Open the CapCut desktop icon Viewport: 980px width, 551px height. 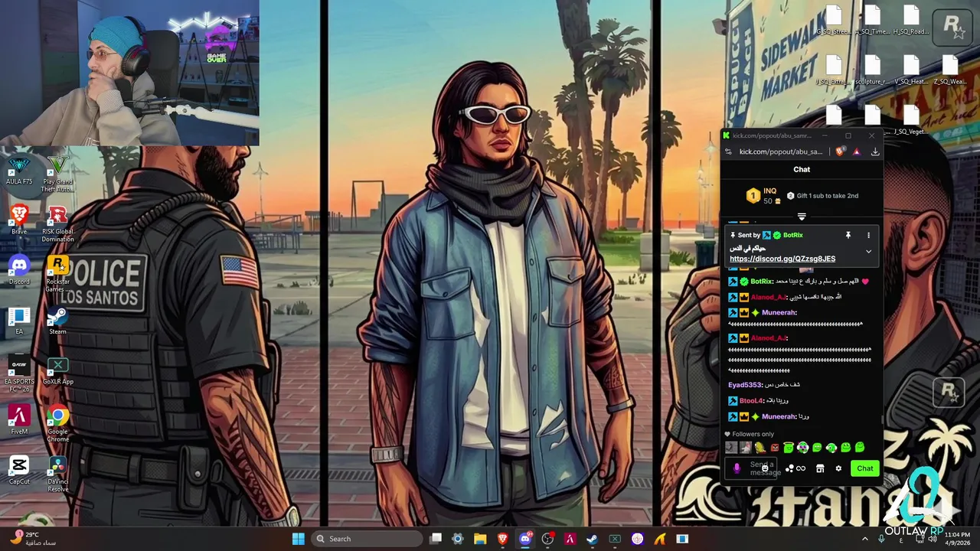pos(19,470)
